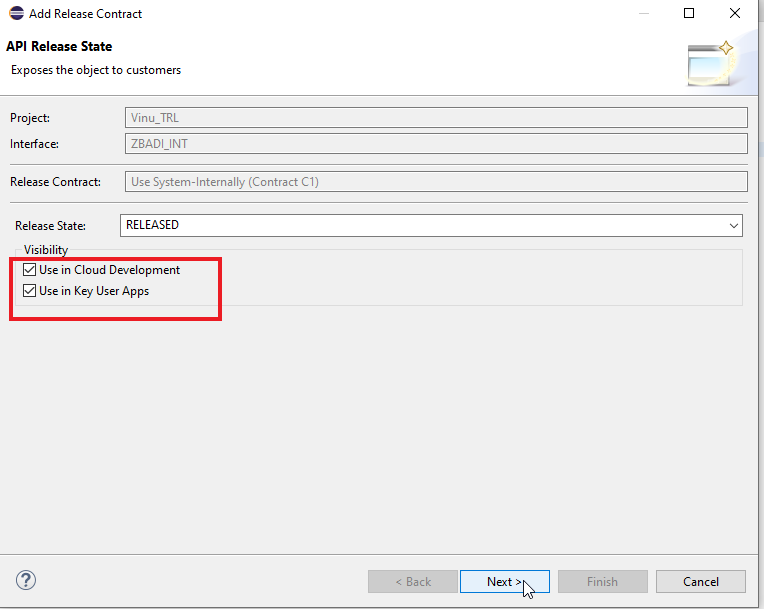The width and height of the screenshot is (764, 609).
Task: Click the API Release State heading
Action: [x=59, y=46]
